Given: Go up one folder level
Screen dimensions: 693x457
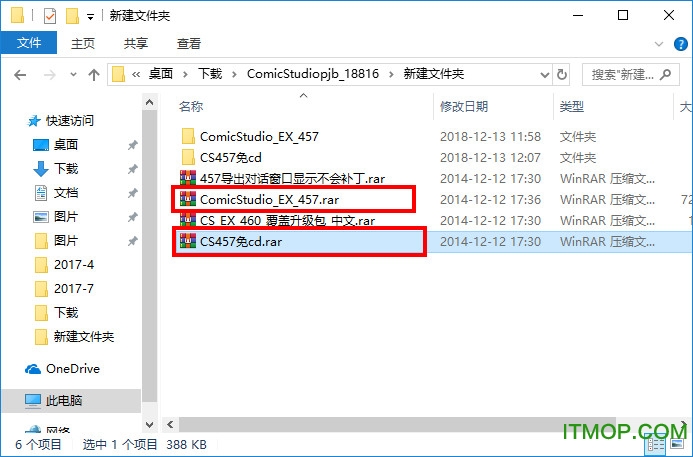Looking at the screenshot, I should click(94, 75).
